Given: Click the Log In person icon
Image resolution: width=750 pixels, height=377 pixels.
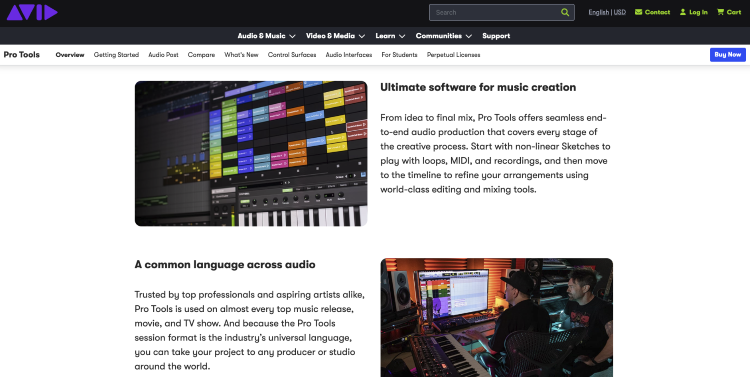Looking at the screenshot, I should pos(683,12).
